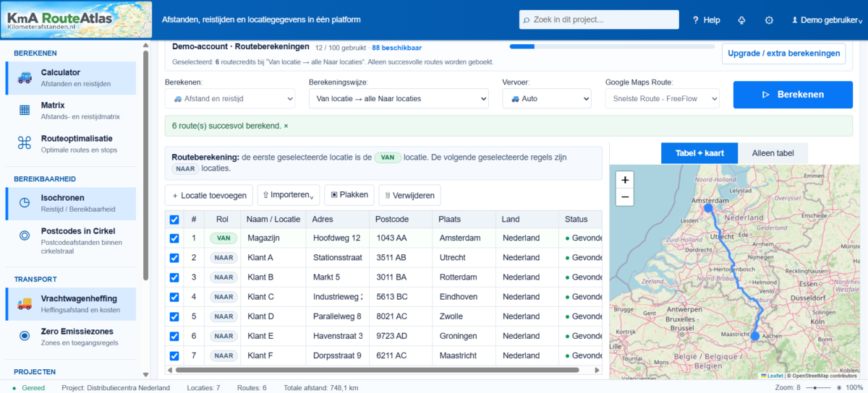The height and width of the screenshot is (393, 868).
Task: Dismiss the success message with ×
Action: [x=286, y=126]
